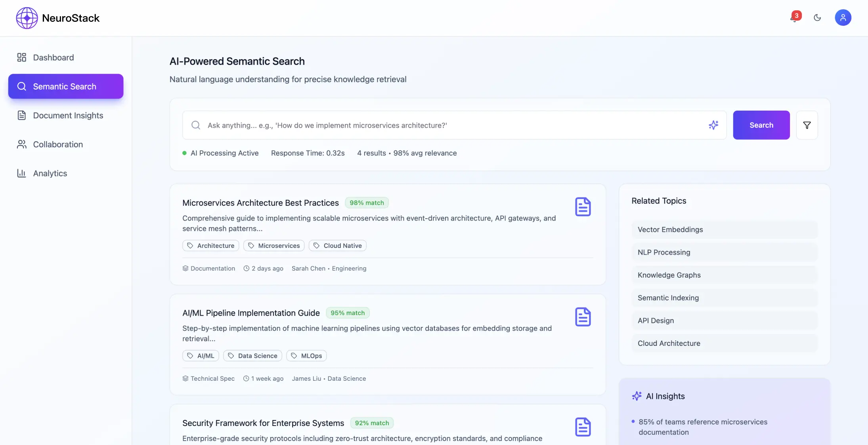Open the notifications bell
This screenshot has height=445, width=868.
[x=792, y=18]
